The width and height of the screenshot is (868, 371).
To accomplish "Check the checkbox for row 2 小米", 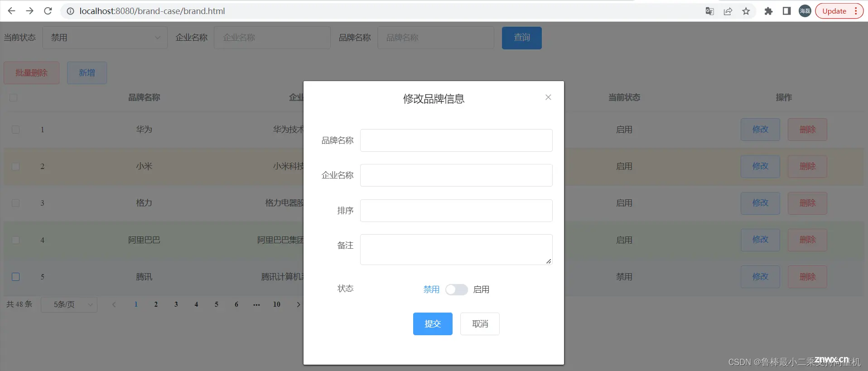I will tap(15, 166).
